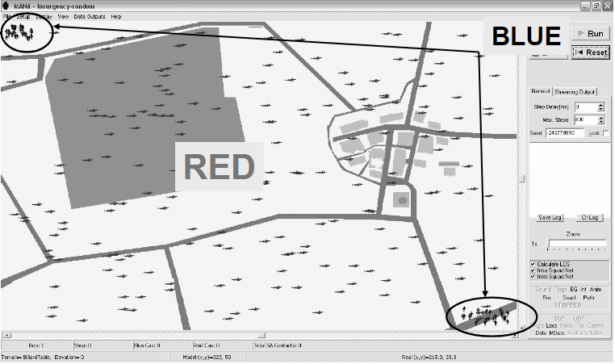Click the map's vertical scrollbar down arrow
The width and height of the screenshot is (615, 364).
click(522, 328)
